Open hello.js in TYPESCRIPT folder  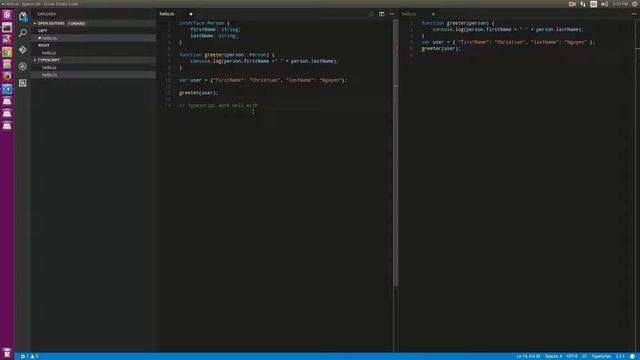pos(93,67)
